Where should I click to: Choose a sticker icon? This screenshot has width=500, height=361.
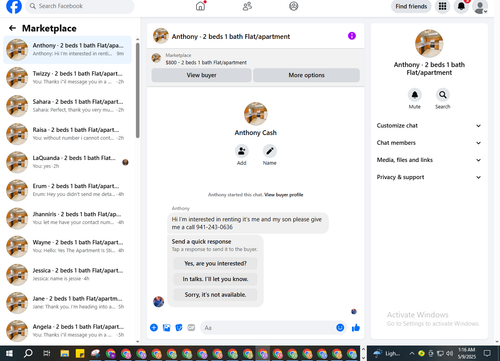point(179,328)
